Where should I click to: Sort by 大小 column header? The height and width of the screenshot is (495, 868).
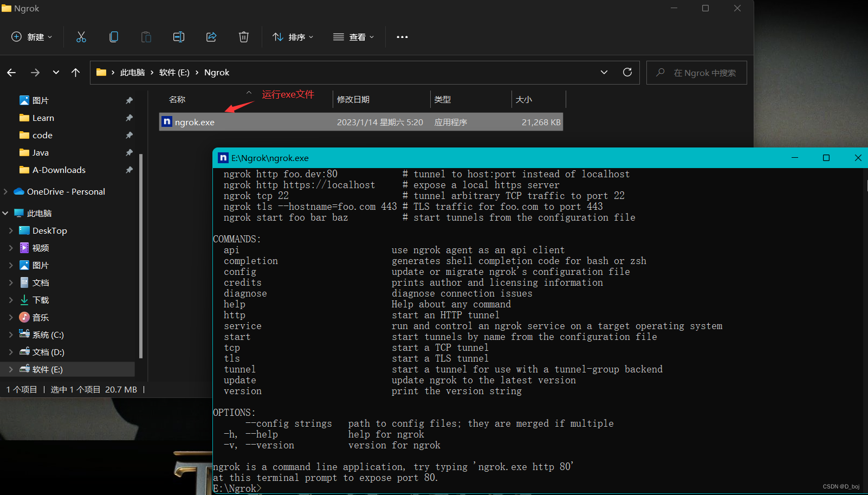click(x=524, y=99)
